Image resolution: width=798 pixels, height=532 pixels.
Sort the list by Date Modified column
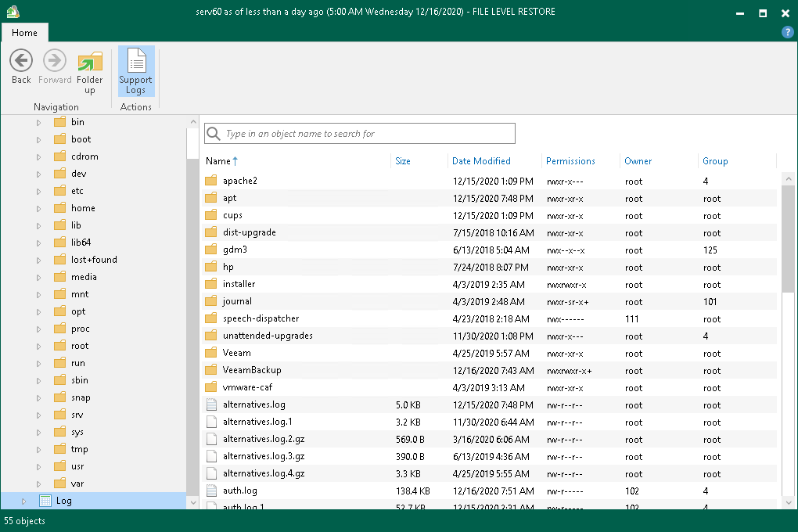click(x=481, y=161)
